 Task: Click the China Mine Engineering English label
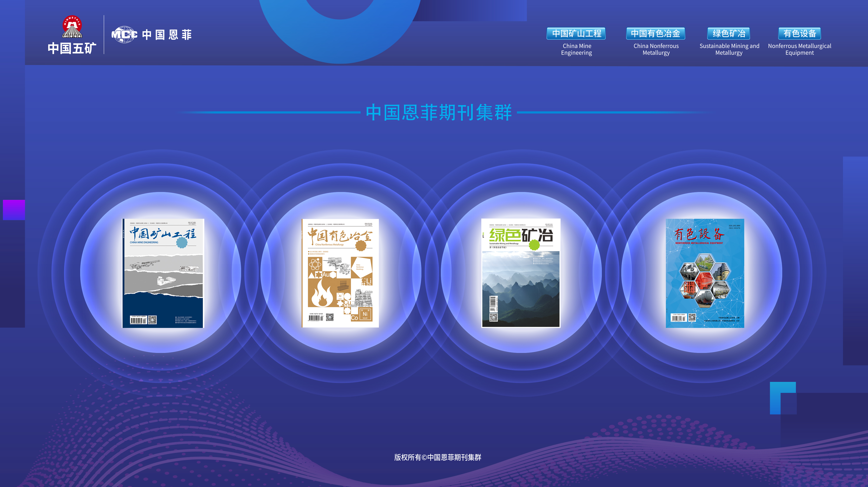coord(577,49)
